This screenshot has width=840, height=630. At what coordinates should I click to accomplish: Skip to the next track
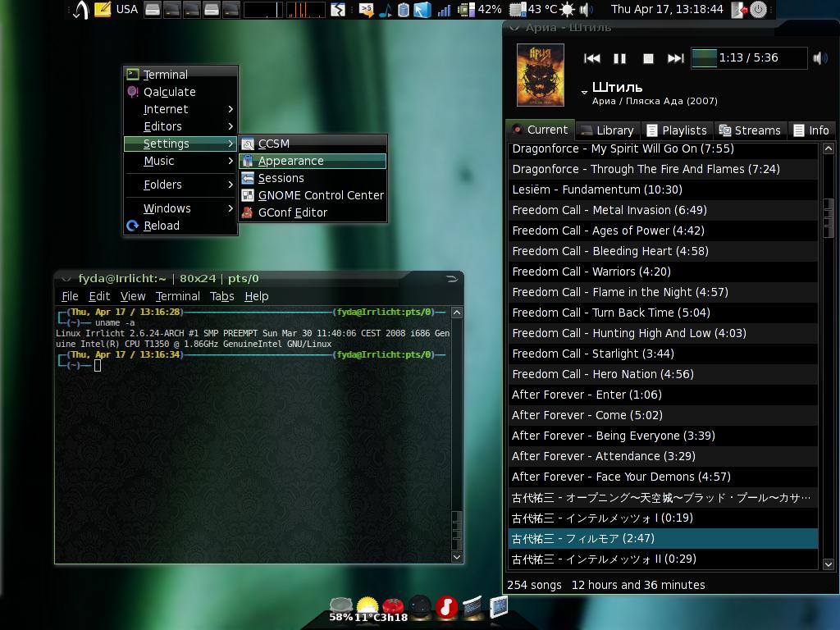pos(676,58)
